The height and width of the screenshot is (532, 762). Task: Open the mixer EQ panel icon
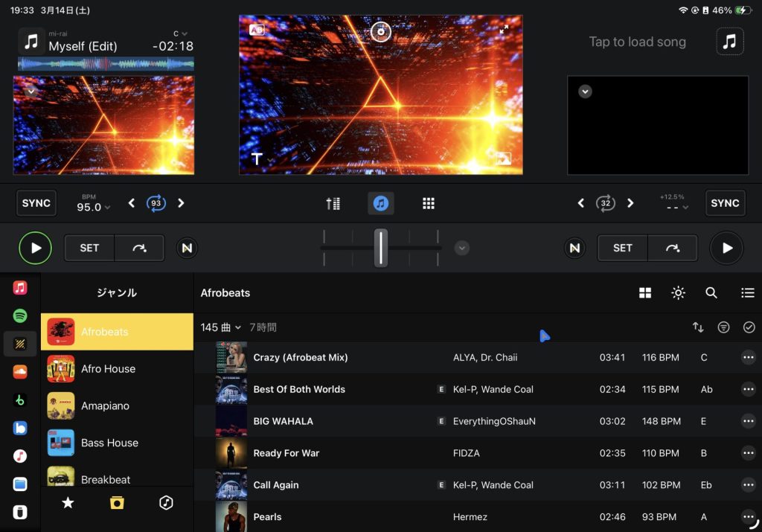[333, 203]
